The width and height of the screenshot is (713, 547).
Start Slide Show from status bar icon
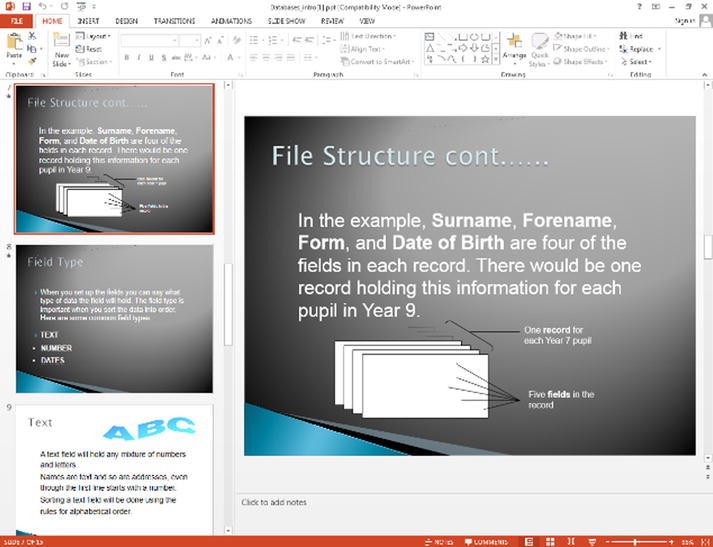[x=591, y=541]
